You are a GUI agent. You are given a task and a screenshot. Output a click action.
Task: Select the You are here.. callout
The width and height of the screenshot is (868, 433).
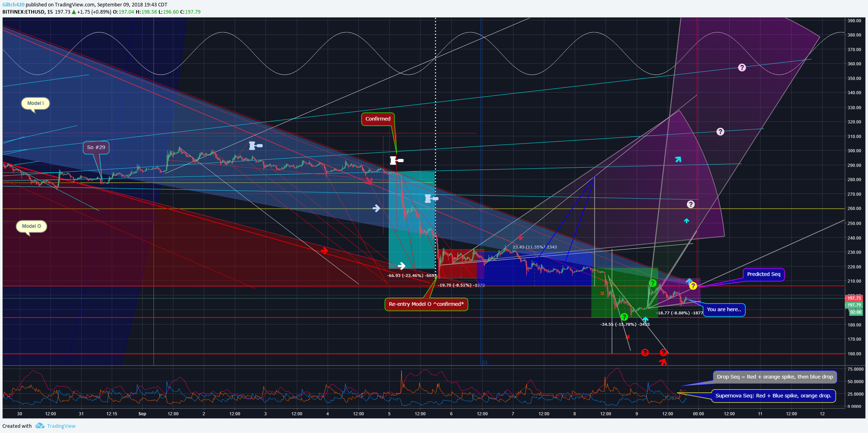tap(724, 310)
